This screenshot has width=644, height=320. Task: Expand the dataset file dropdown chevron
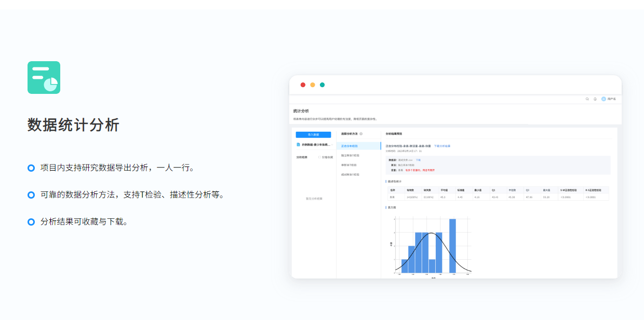click(x=332, y=145)
